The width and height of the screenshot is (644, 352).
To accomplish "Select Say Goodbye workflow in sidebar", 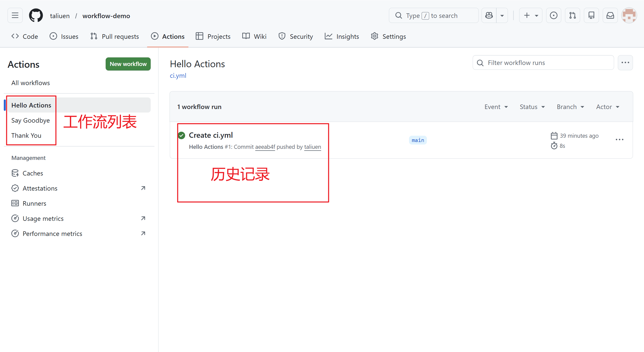I will (x=30, y=120).
